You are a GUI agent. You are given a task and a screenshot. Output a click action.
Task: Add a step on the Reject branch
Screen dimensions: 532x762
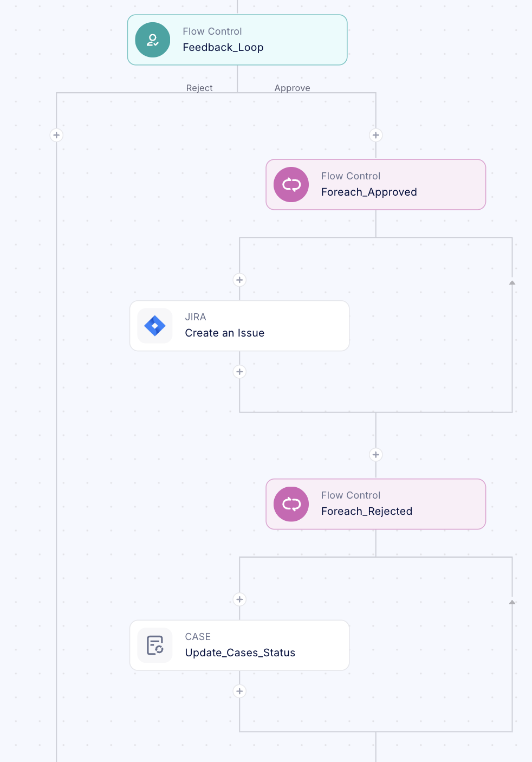(56, 135)
